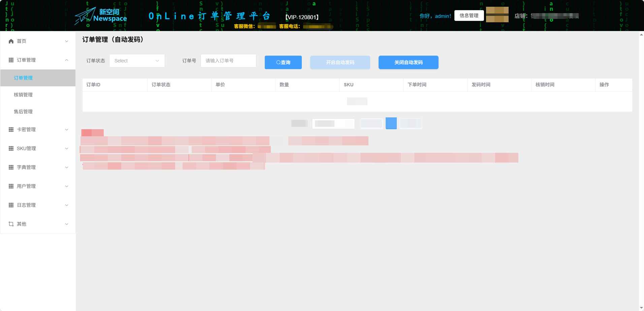Click the grid icon beside 日志管理

point(10,205)
